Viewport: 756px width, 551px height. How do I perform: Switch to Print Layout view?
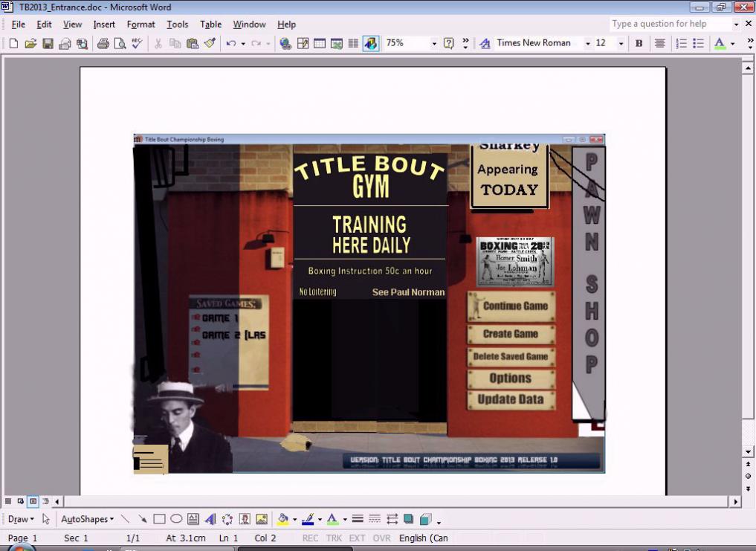(33, 501)
